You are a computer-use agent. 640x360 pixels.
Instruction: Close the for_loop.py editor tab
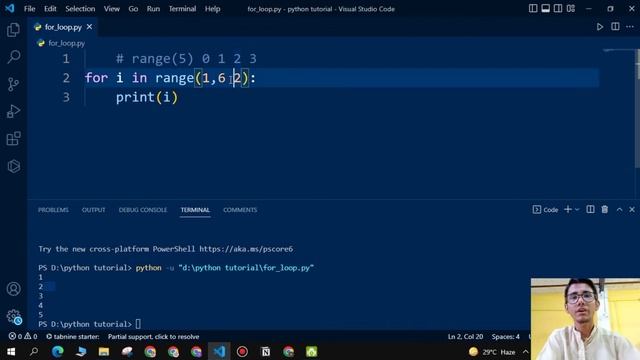(x=89, y=27)
